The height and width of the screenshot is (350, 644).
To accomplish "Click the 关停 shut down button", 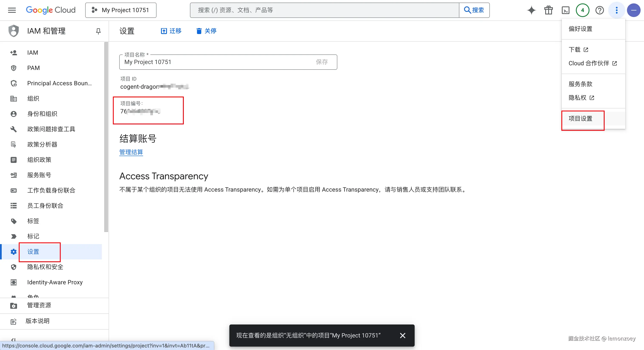I will (206, 31).
